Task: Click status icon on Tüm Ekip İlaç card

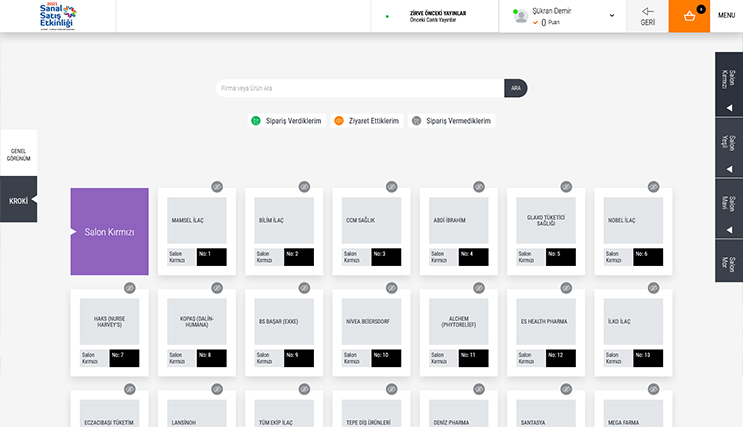Action: [304, 389]
